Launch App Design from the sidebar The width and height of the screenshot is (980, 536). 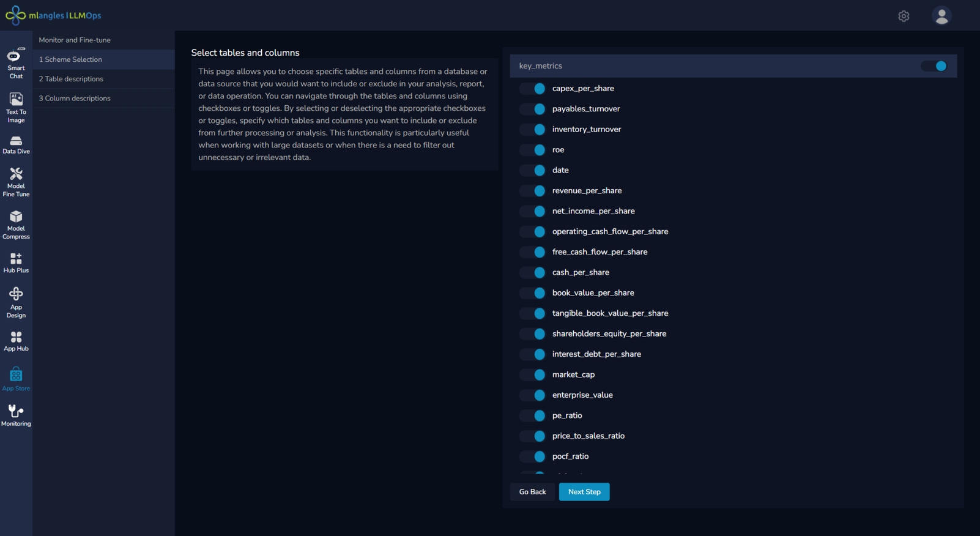pos(16,302)
